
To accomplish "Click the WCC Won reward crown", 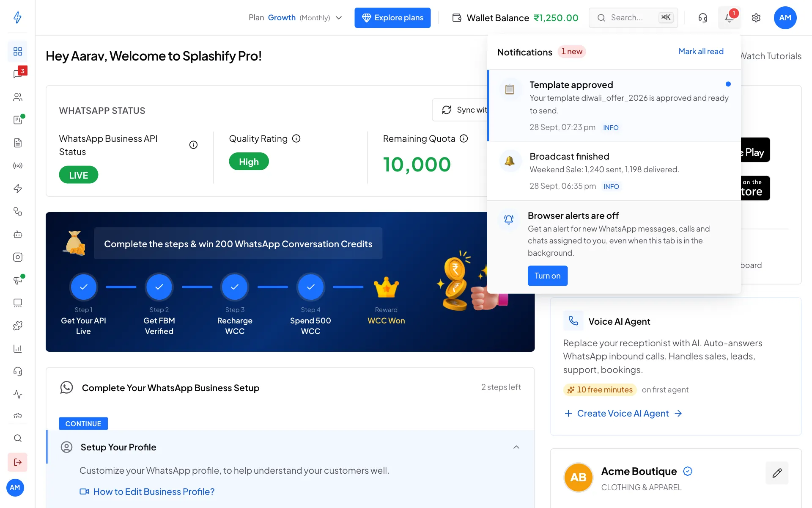I will click(x=386, y=287).
